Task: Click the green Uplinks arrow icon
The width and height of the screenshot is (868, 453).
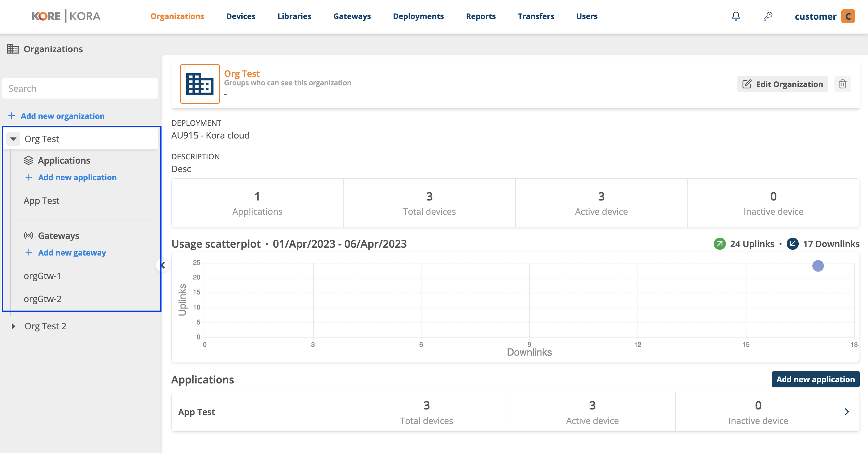Action: (720, 243)
